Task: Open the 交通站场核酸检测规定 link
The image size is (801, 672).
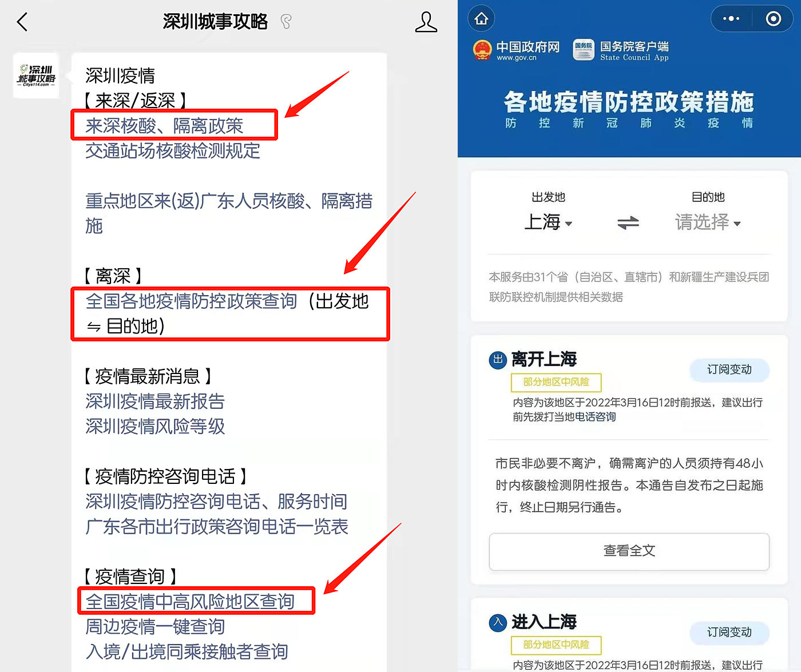Action: (x=173, y=150)
